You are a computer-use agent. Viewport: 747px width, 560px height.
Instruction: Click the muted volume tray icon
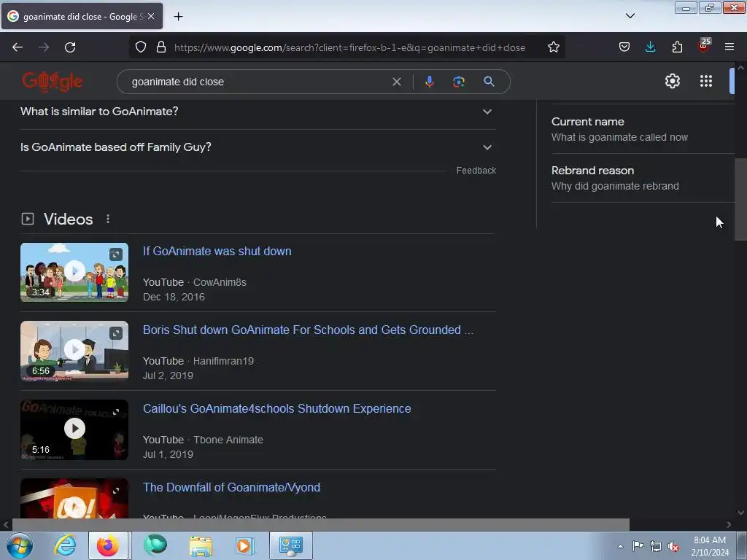pyautogui.click(x=673, y=546)
